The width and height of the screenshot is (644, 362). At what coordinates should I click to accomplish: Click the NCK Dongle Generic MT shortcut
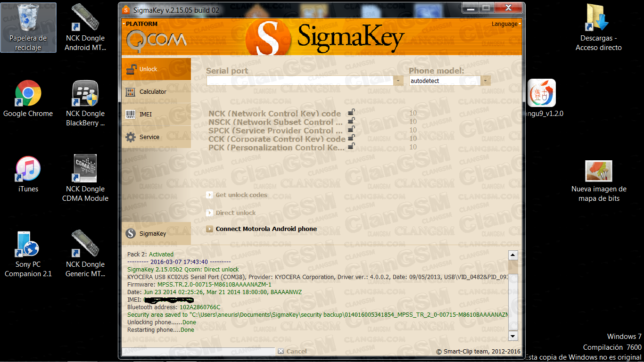[85, 254]
